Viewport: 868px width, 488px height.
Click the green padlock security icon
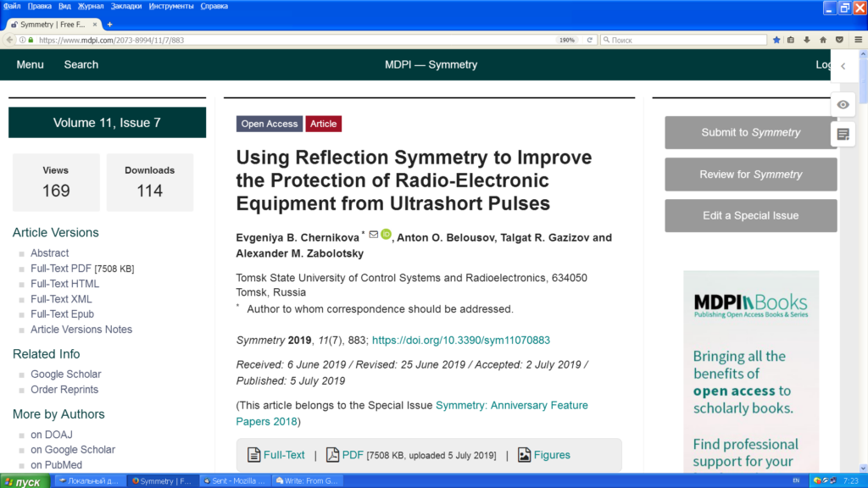coord(31,40)
